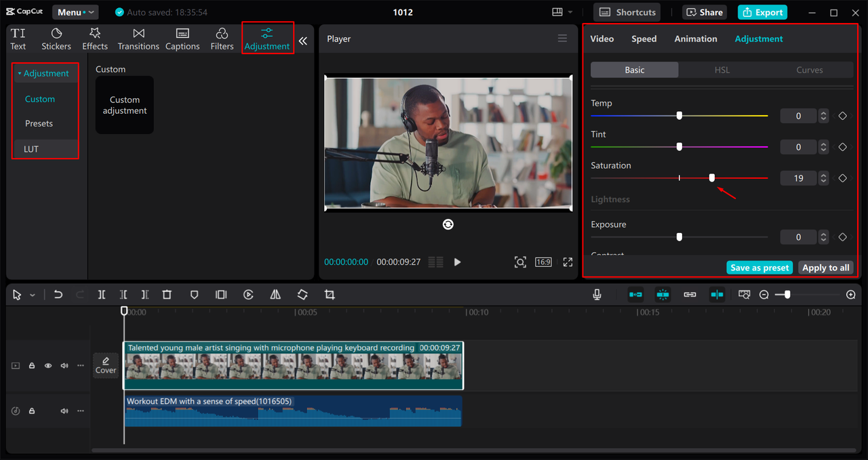This screenshot has height=460, width=868.
Task: Click the Export button
Action: pos(762,12)
